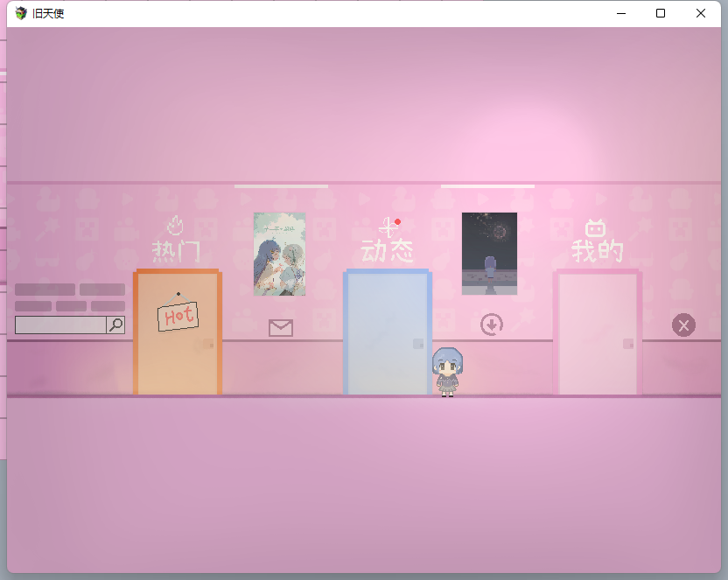Image resolution: width=728 pixels, height=580 pixels.
Task: Click the 动态 label text
Action: (x=388, y=251)
